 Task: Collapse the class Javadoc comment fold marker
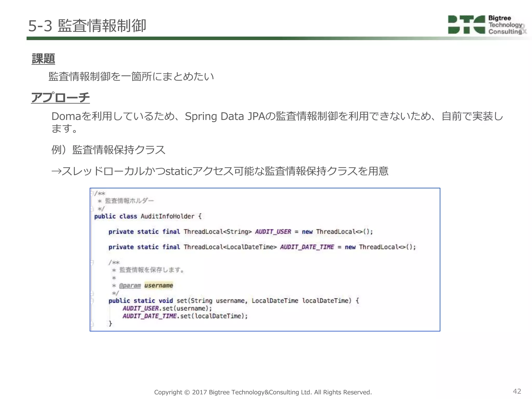(92, 193)
